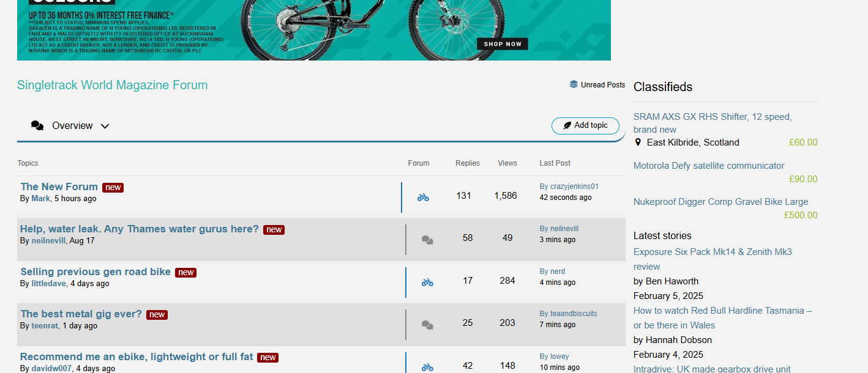
Task: Click bike icon in Recommend me an ebike row
Action: pyautogui.click(x=427, y=367)
